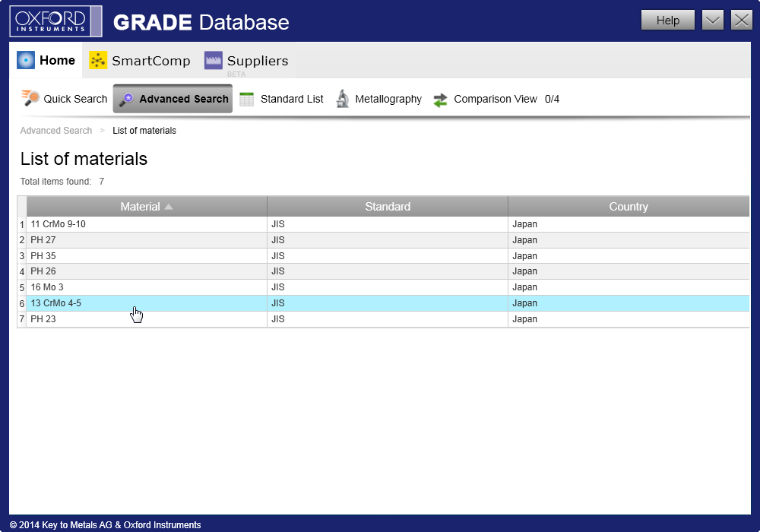Minimize window with the down-chevron button
The width and height of the screenshot is (760, 532).
pos(713,21)
